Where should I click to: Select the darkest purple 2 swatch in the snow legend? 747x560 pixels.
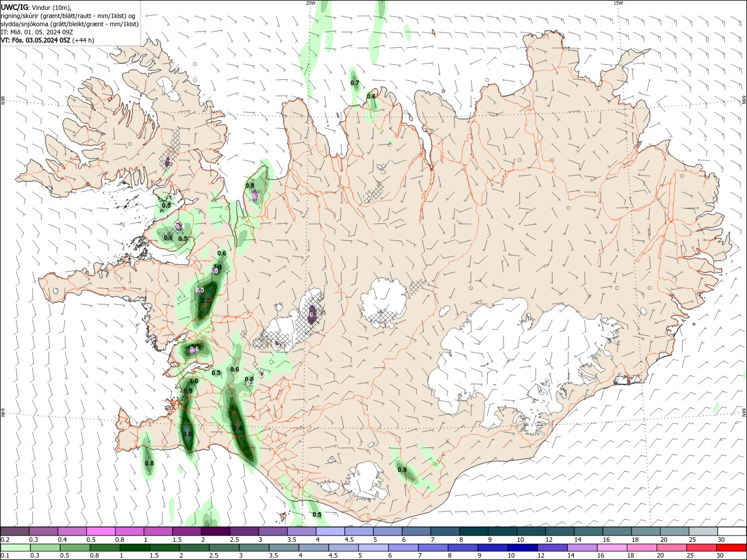pyautogui.click(x=215, y=531)
